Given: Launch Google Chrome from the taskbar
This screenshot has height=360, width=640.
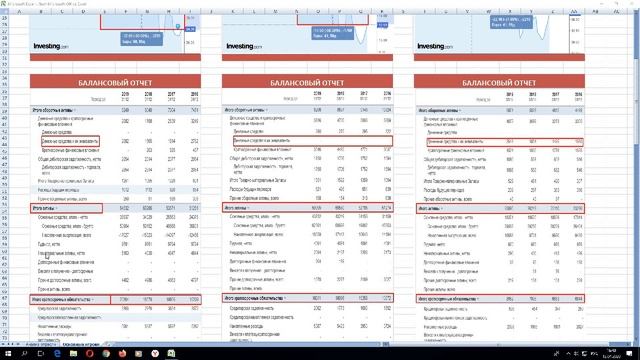Looking at the screenshot, I should point(106,353).
